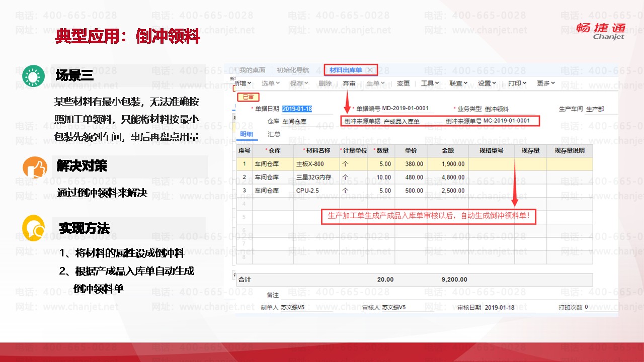Click the yellow chat icon beside 实现方法
Viewport: 644px width, 362px height.
[x=34, y=229]
